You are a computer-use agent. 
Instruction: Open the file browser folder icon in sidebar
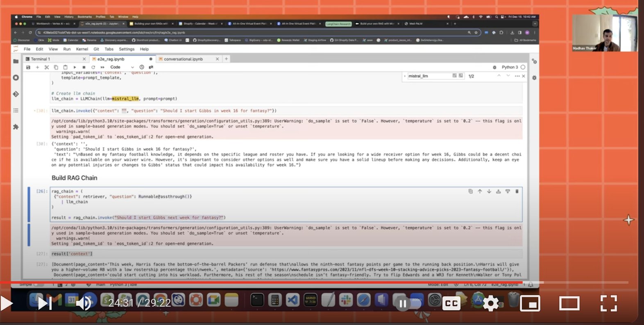(16, 61)
